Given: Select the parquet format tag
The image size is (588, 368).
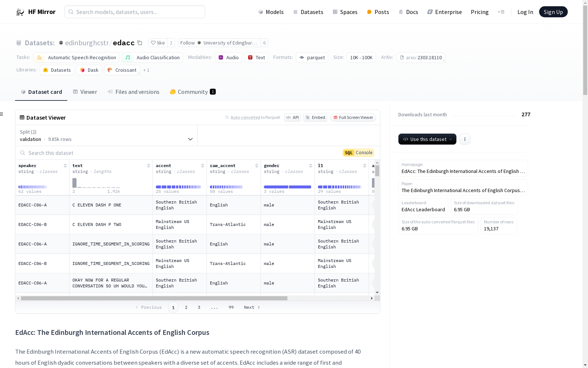Looking at the screenshot, I should [312, 57].
